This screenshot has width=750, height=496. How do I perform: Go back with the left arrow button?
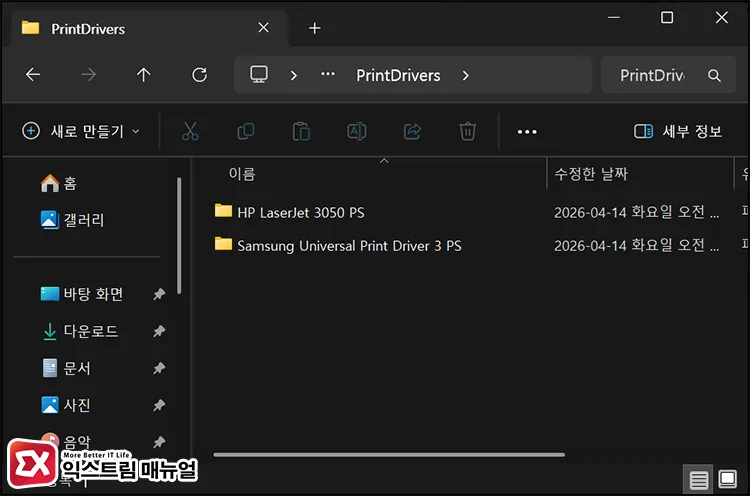click(33, 75)
